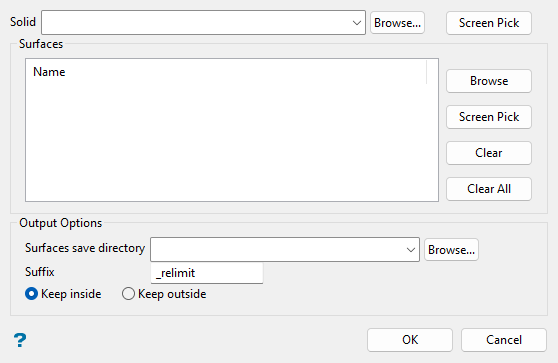Cancel the dialog

[504, 340]
